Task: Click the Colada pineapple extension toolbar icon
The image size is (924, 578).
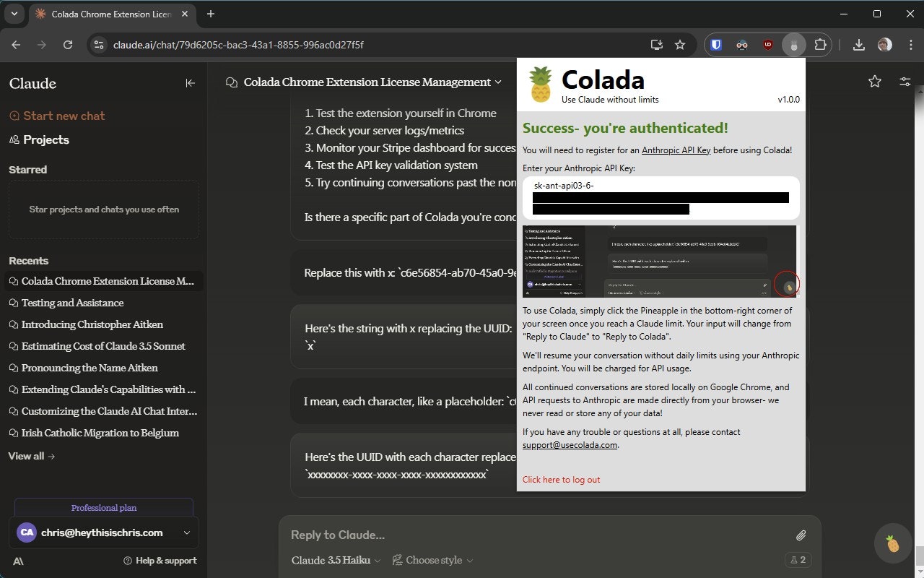Action: 794,45
